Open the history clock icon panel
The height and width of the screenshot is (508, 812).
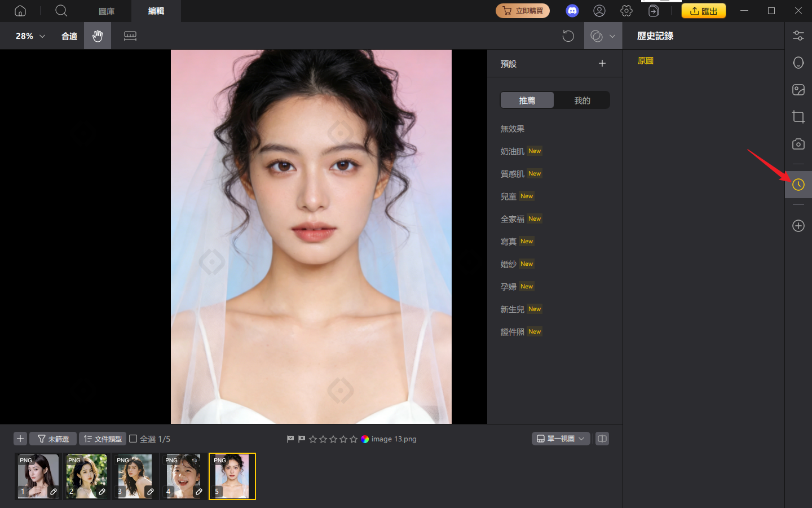pyautogui.click(x=798, y=185)
